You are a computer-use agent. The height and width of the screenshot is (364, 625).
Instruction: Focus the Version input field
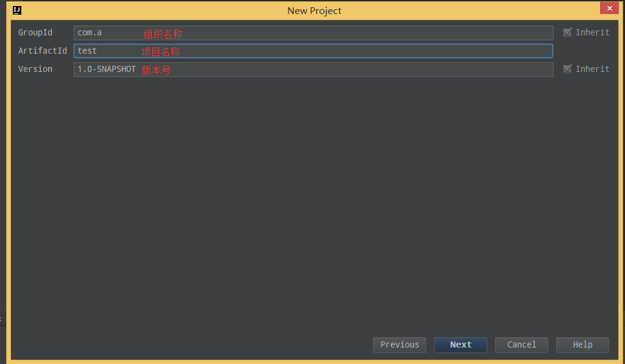313,70
